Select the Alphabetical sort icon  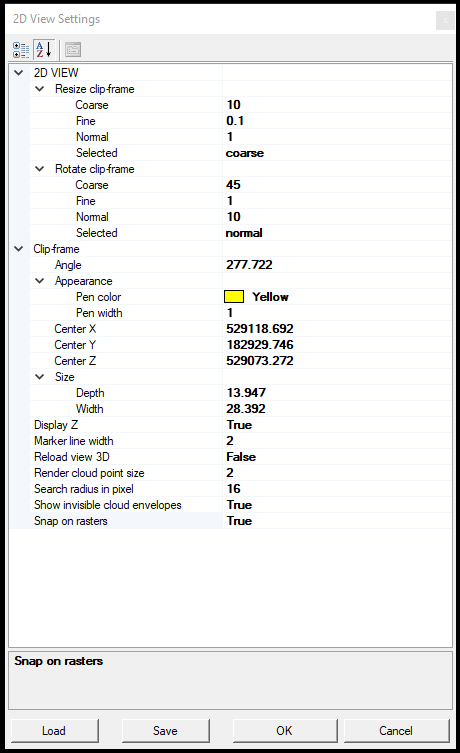(44, 49)
